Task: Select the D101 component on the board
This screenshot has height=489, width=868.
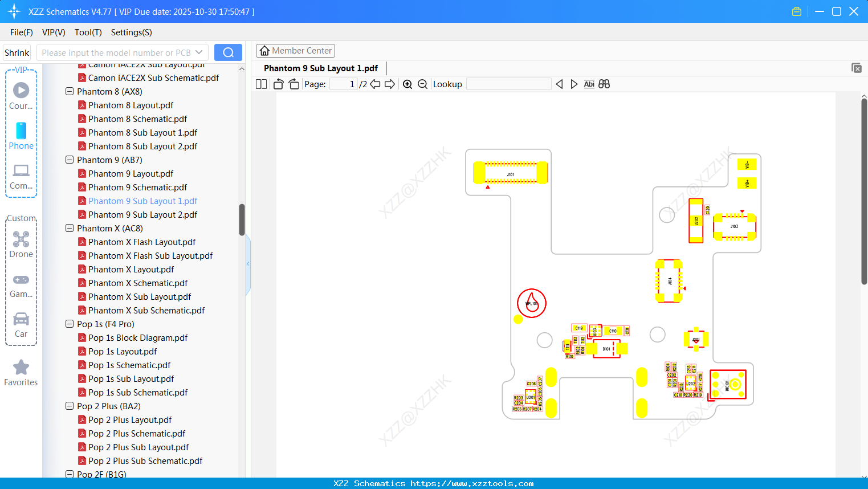Action: [x=606, y=348]
